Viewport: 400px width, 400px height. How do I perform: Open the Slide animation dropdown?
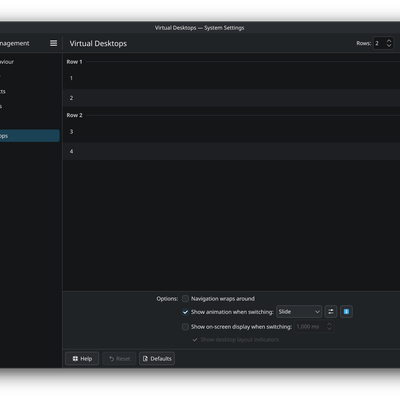pyautogui.click(x=299, y=312)
